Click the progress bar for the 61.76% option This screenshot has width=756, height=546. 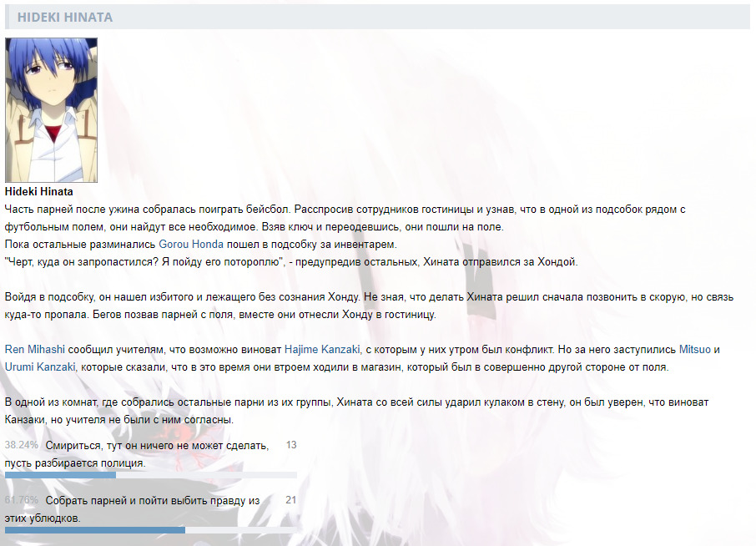[150, 530]
